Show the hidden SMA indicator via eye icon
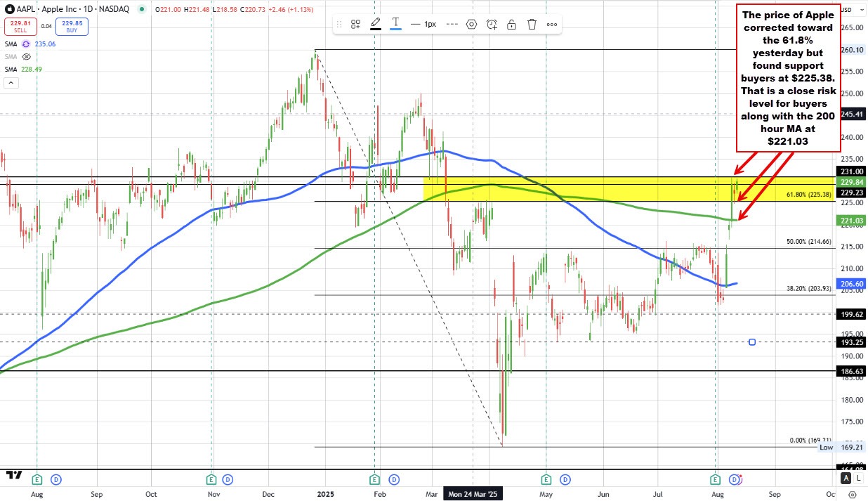The image size is (868, 501). tap(27, 56)
